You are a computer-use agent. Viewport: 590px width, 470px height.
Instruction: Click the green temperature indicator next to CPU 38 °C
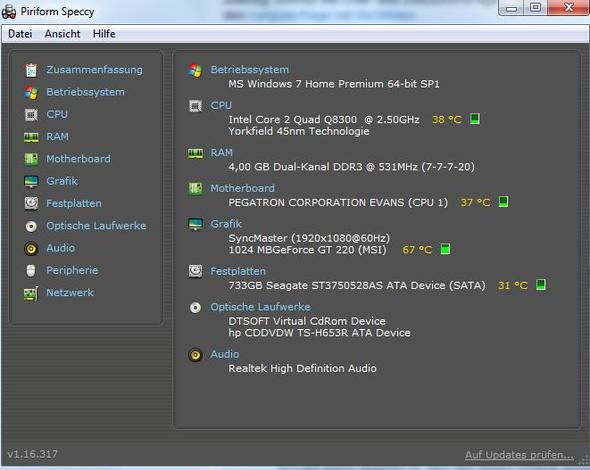(475, 119)
